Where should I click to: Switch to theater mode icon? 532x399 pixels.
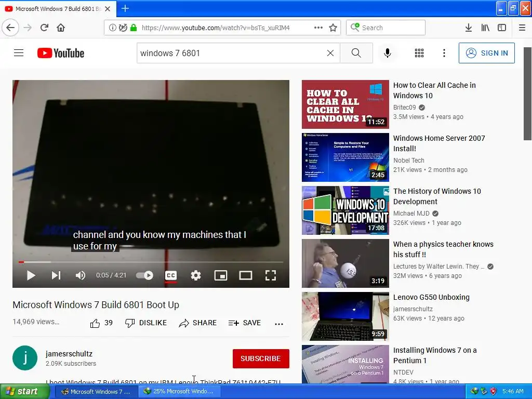(246, 275)
